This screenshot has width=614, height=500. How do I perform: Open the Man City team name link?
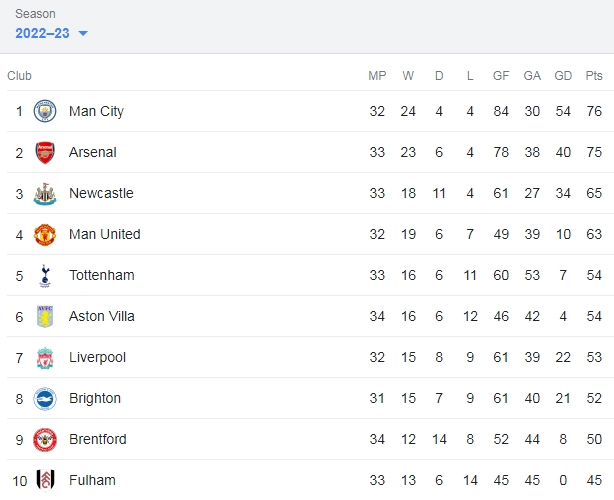[x=96, y=111]
